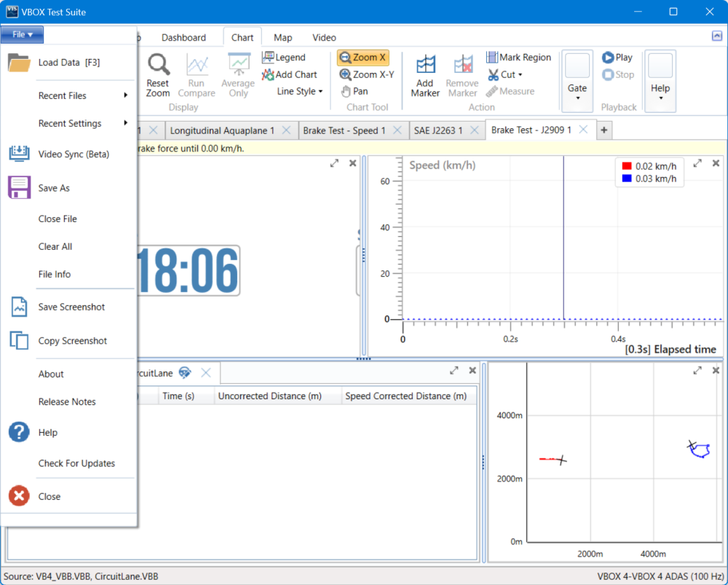Click the purple Save As floppy icon
728x585 pixels.
pyautogui.click(x=19, y=188)
